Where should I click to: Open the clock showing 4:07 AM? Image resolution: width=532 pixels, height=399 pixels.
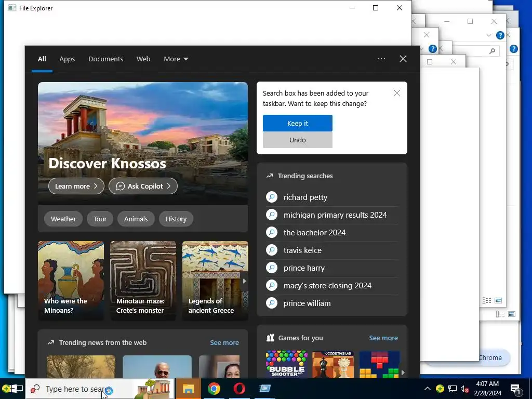487,389
